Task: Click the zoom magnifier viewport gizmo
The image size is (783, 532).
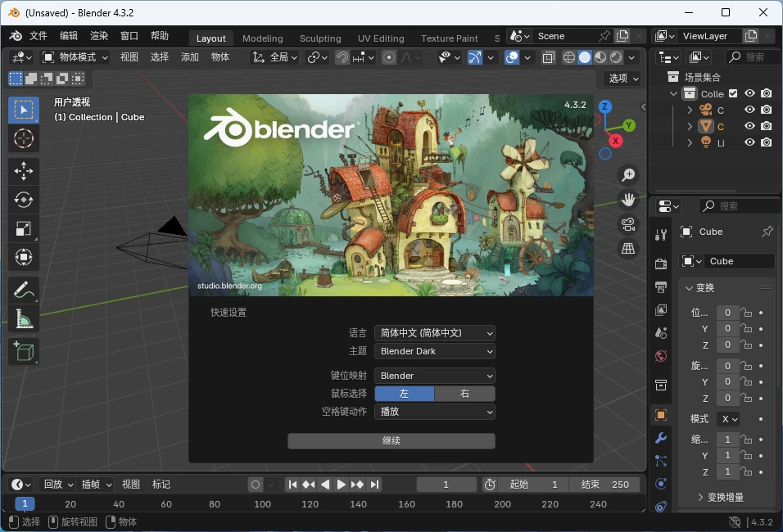Action: [x=628, y=175]
